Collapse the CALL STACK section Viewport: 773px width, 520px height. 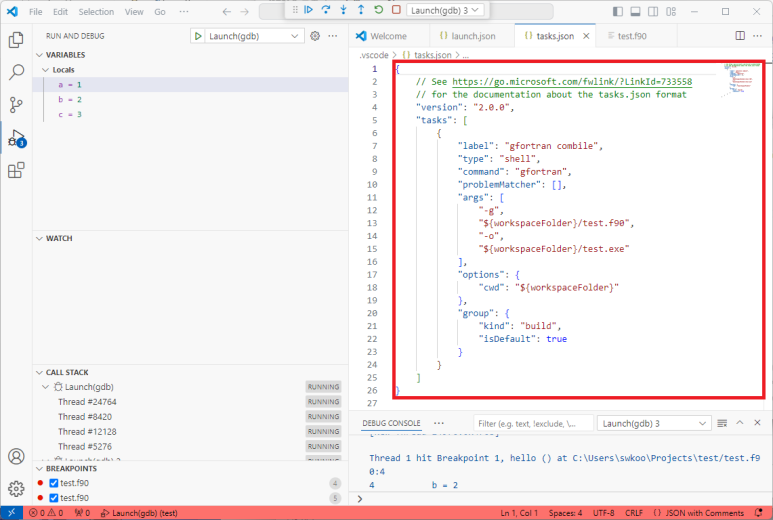[x=40, y=373]
